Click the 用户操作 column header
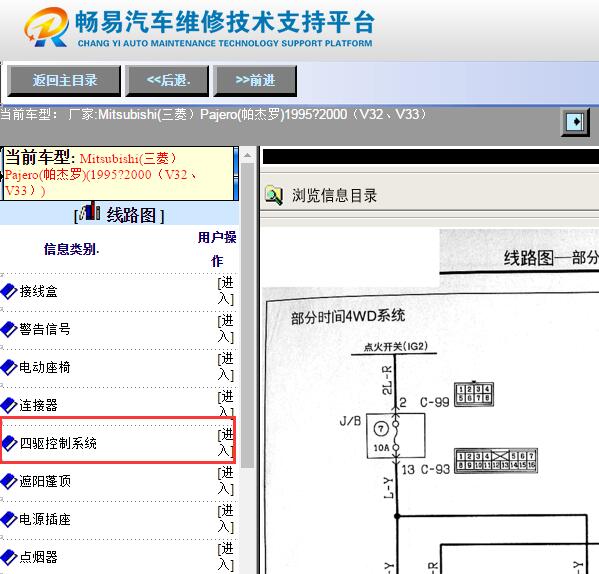This screenshot has height=574, width=599. (217, 249)
